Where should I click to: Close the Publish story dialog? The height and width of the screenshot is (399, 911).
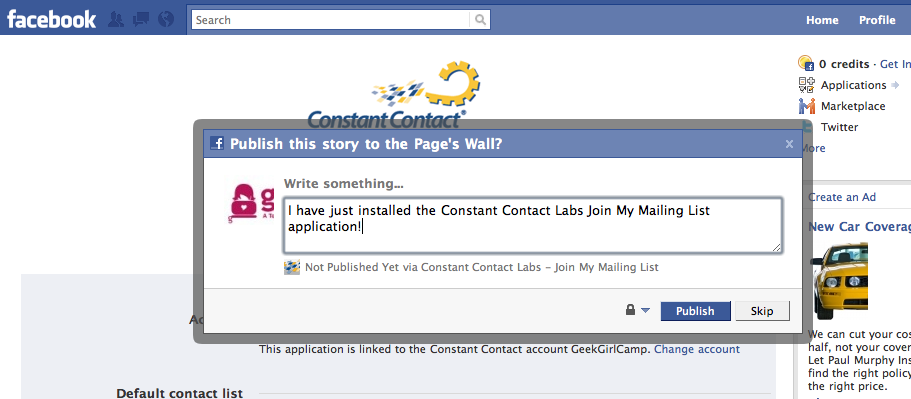coord(789,144)
